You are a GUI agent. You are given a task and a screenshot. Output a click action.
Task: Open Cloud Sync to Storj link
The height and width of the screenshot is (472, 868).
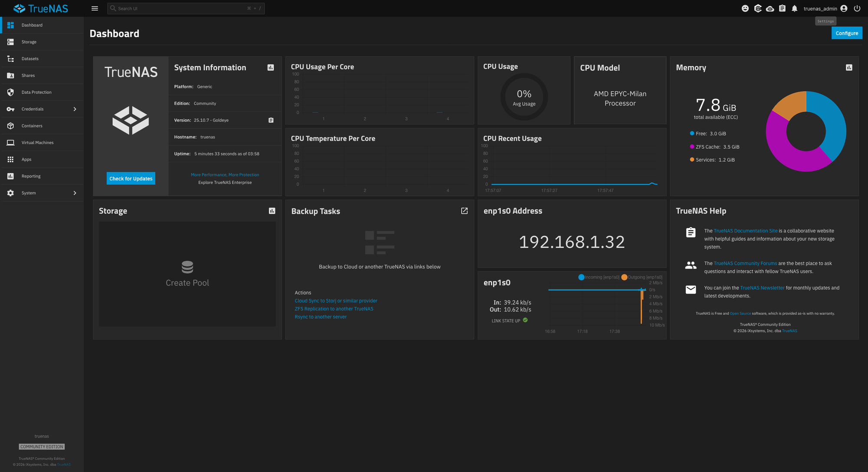point(336,301)
